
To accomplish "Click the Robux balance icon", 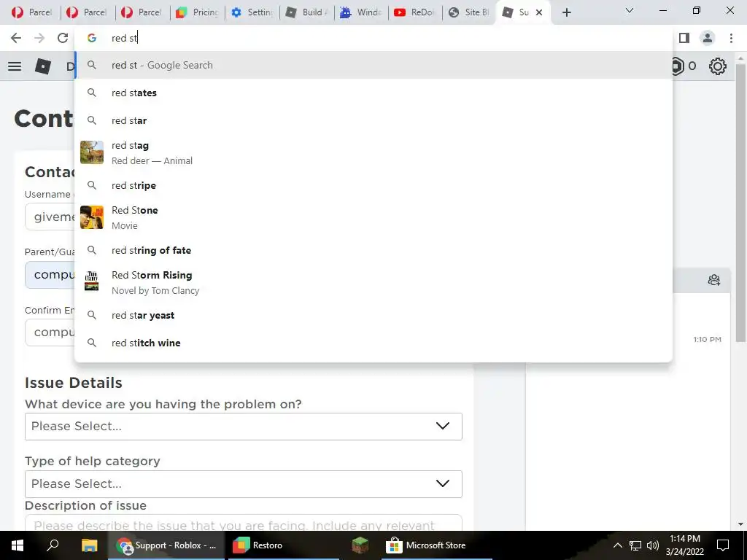I will pos(678,66).
